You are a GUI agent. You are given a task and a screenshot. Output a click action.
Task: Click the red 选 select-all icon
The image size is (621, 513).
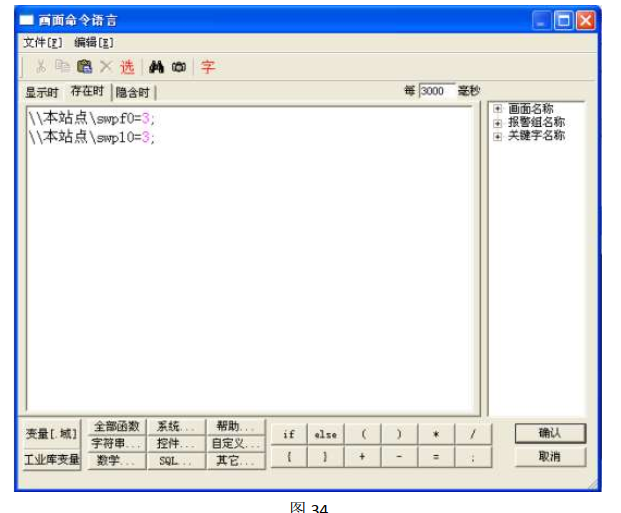pos(127,67)
